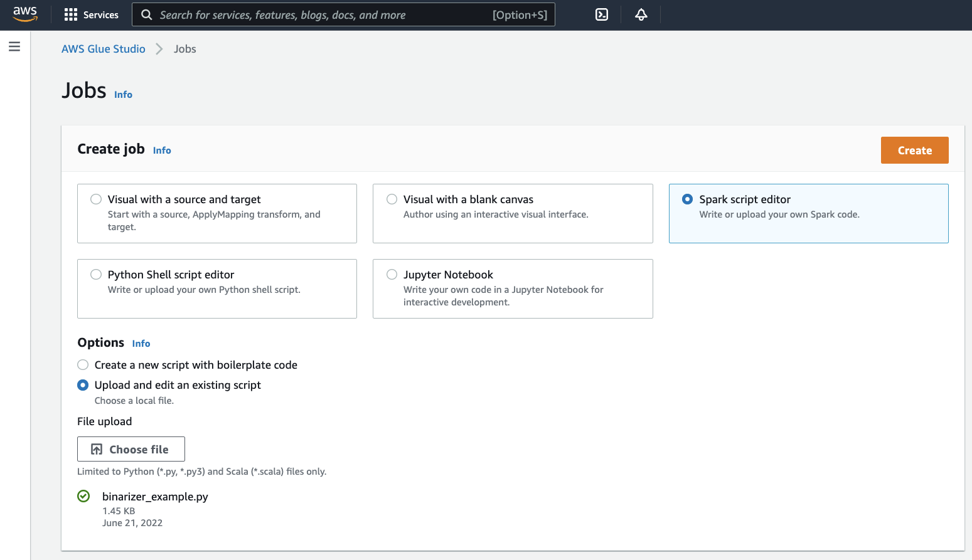Click the AWS home logo

pyautogui.click(x=24, y=14)
